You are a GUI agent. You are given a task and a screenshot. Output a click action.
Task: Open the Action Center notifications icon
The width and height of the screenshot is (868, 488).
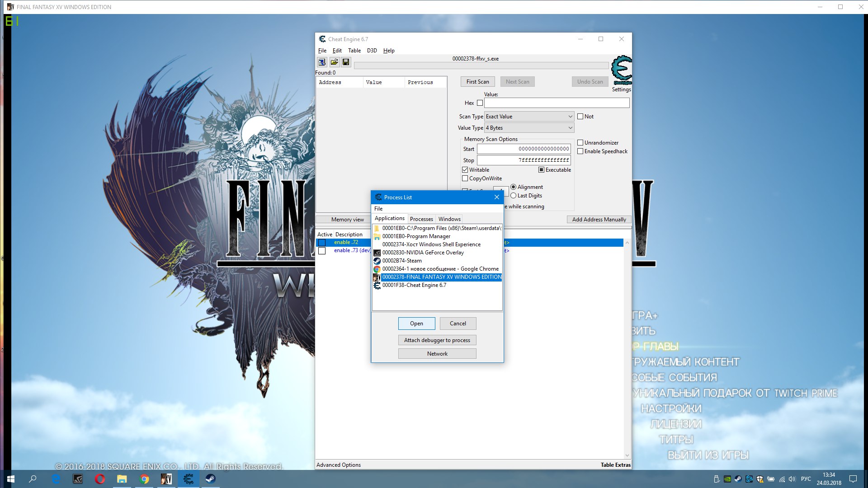click(x=853, y=479)
